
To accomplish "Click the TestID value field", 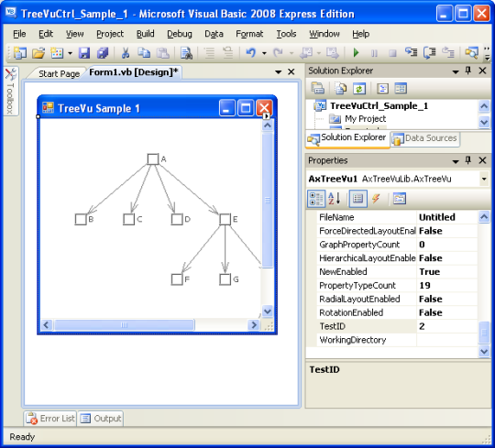I will [447, 326].
